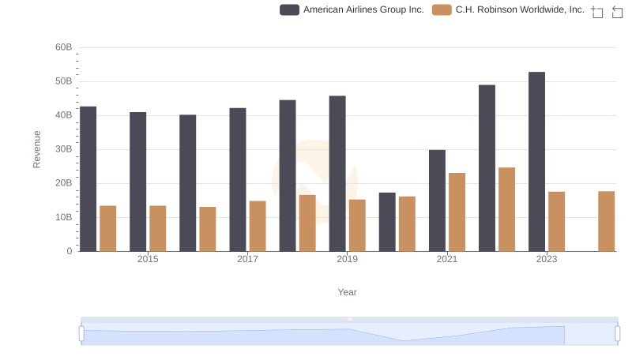Click the data zoom top move handle

coord(349,319)
